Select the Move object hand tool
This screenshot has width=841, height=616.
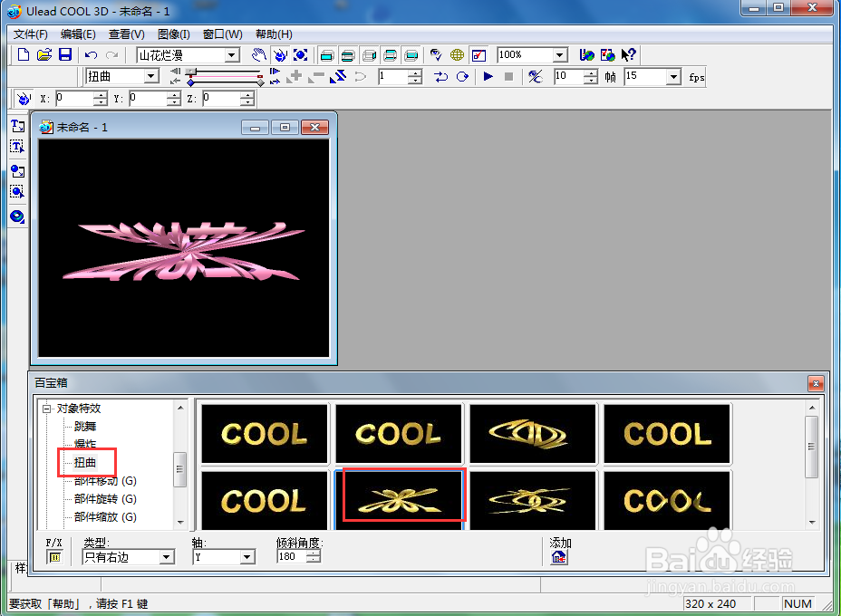[259, 54]
